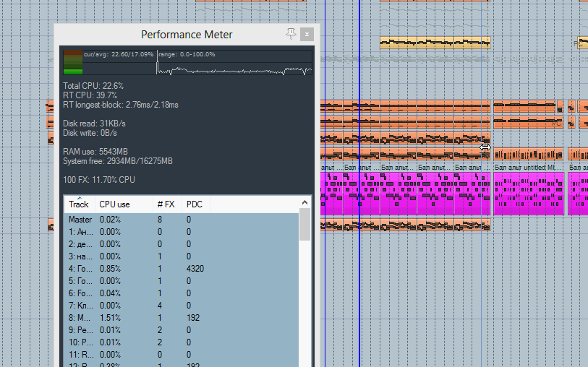The width and height of the screenshot is (588, 367).
Task: Click the 'Disk read: 31KB/s' readout
Action: point(94,124)
